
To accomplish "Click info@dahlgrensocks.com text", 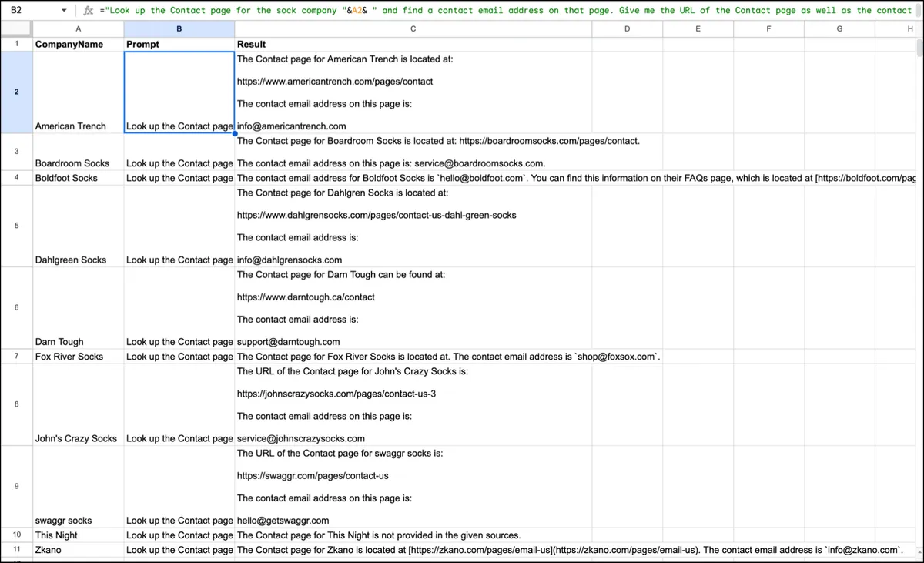I will (290, 260).
